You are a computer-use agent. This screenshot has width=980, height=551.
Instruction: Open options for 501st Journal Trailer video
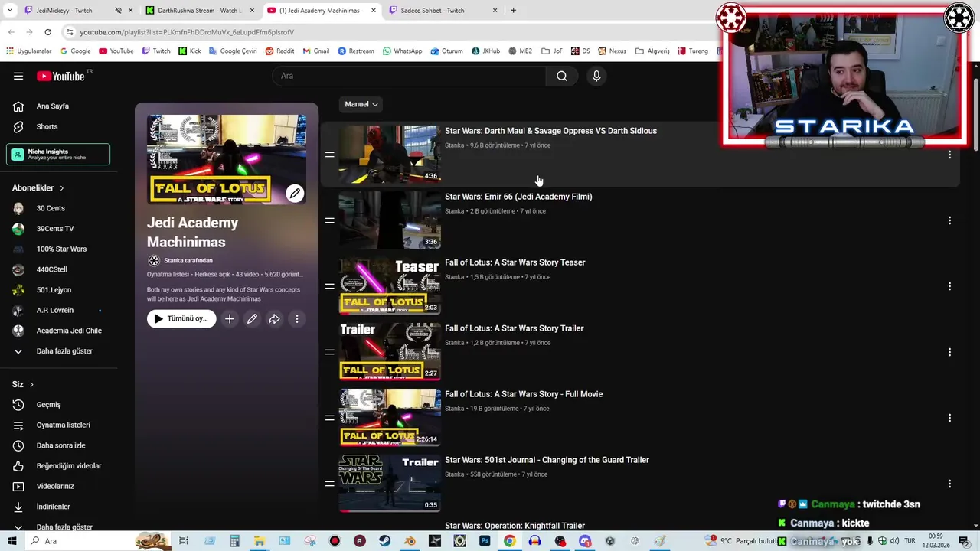pos(949,484)
